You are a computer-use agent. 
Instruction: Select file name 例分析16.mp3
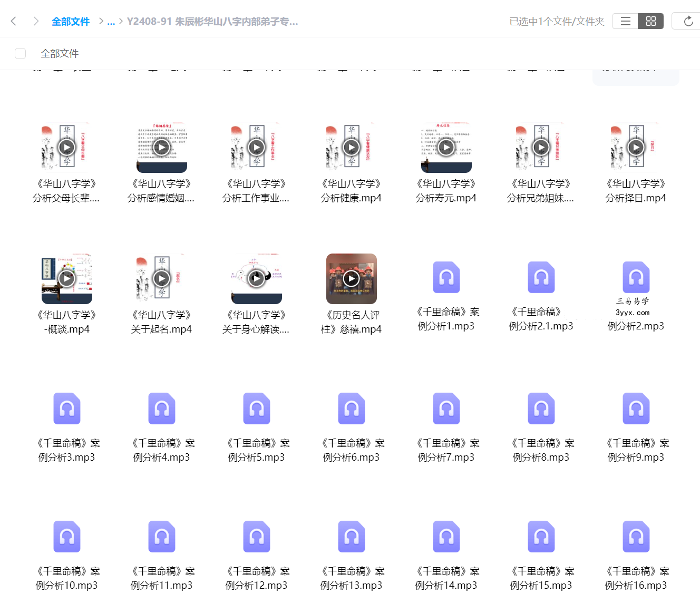636,586
